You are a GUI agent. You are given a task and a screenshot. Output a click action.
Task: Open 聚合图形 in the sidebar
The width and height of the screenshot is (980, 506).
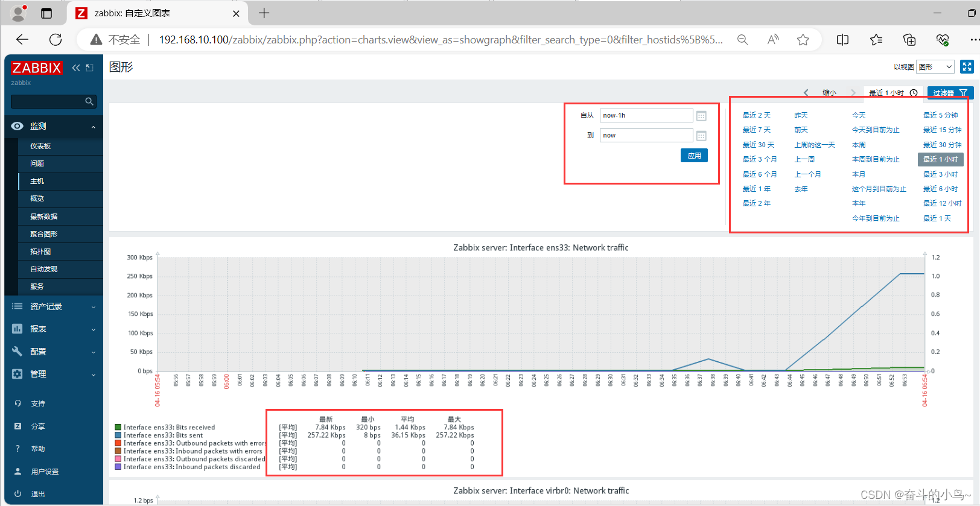[44, 234]
